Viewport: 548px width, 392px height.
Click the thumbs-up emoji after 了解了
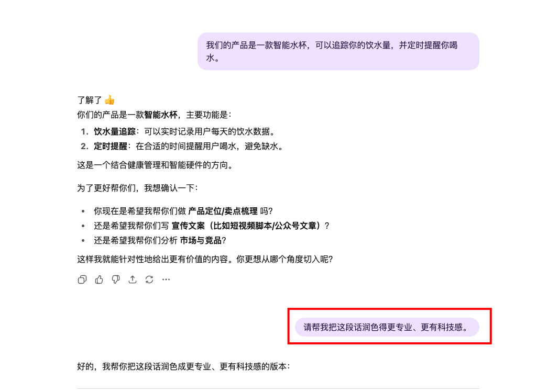pos(109,100)
